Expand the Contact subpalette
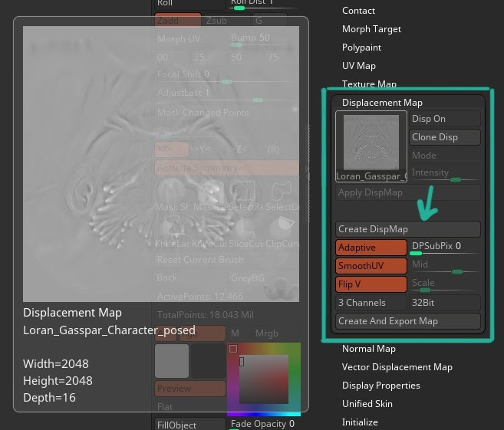Screen dimensions: 504x430 [358, 11]
